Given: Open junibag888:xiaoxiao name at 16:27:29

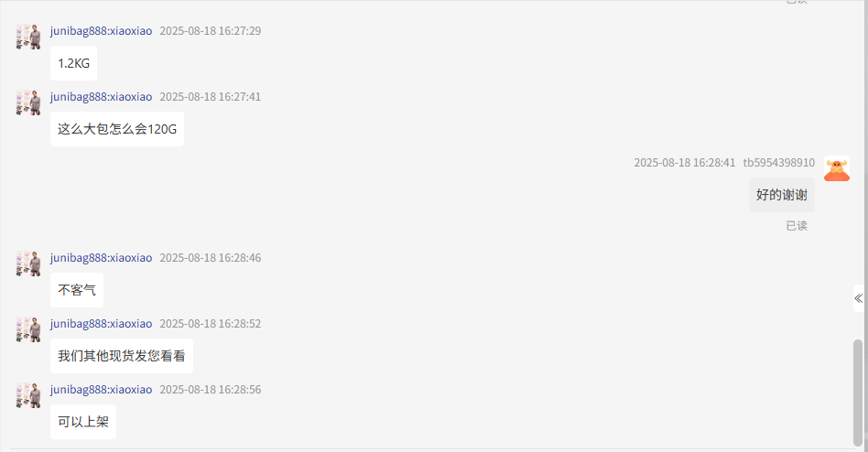Looking at the screenshot, I should [101, 31].
